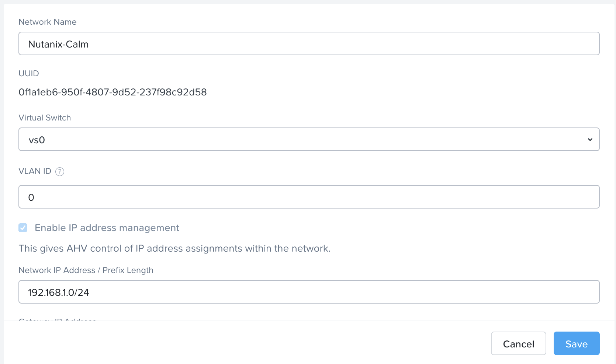The image size is (616, 364).
Task: Click the 192.168.1.0/24 address text
Action: pyautogui.click(x=59, y=293)
